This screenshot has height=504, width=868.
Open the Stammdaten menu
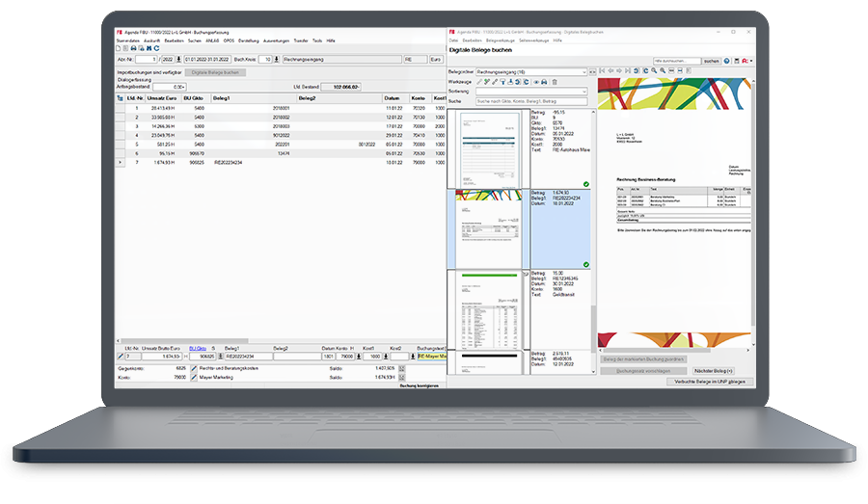point(128,41)
